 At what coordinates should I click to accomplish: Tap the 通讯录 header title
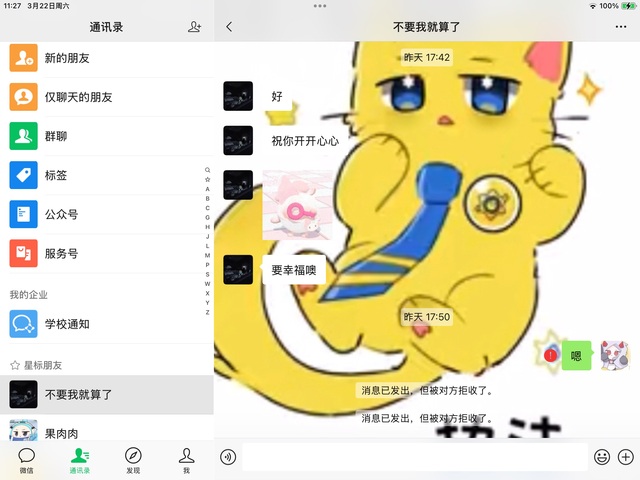click(106, 27)
